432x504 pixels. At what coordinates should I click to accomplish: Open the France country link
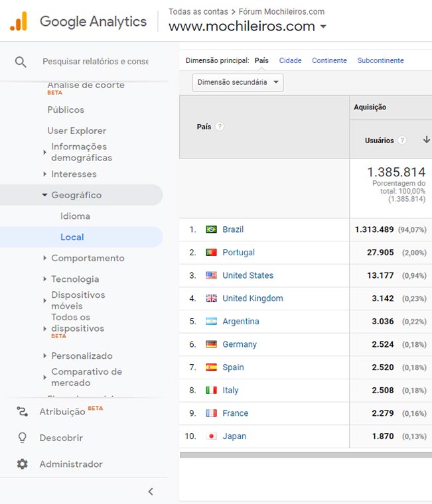tap(235, 413)
